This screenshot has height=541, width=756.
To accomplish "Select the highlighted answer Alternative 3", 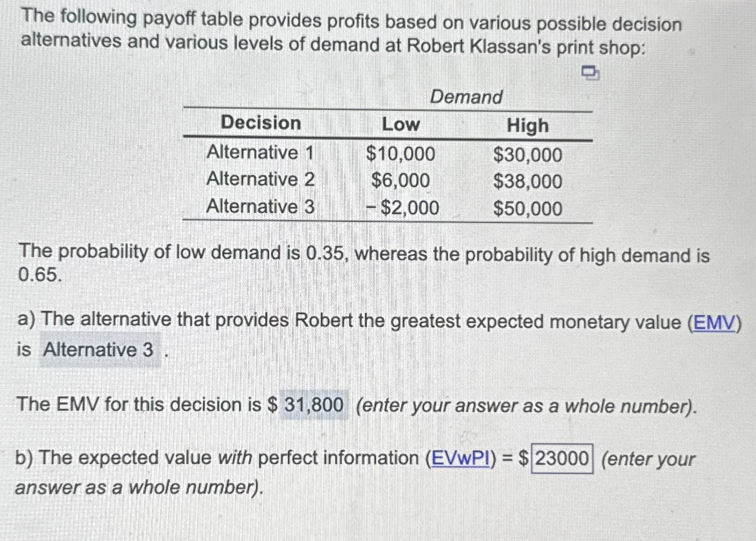I will point(98,351).
